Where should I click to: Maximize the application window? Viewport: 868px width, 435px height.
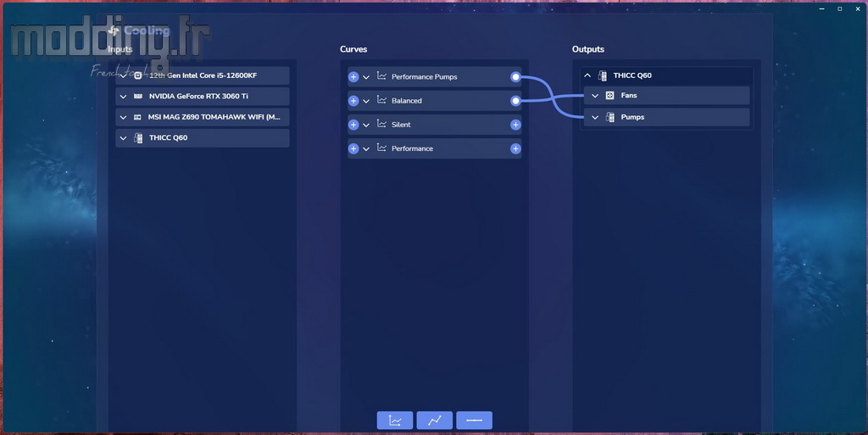[x=840, y=8]
